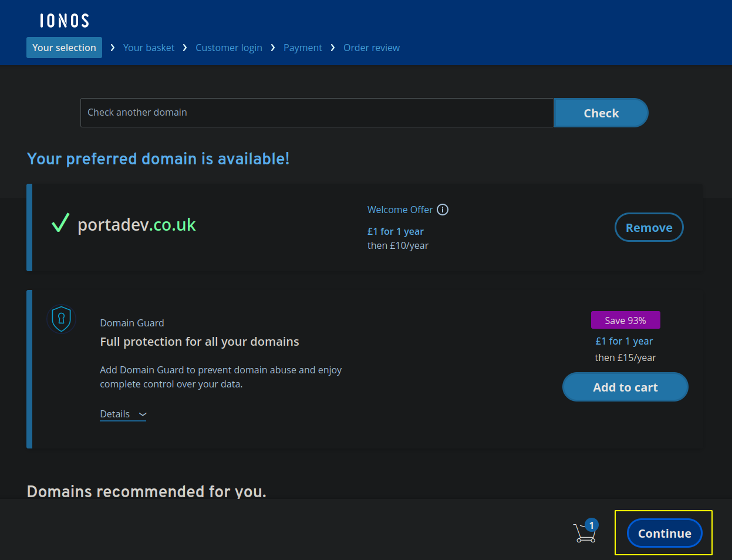Screen dimensions: 732x560
Task: Show Welcome Offer info icon
Action: (443, 210)
